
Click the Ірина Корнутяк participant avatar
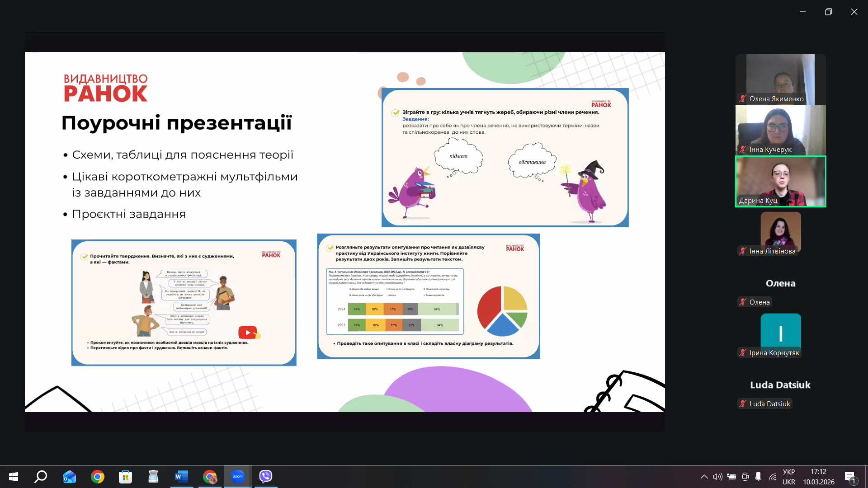(781, 333)
